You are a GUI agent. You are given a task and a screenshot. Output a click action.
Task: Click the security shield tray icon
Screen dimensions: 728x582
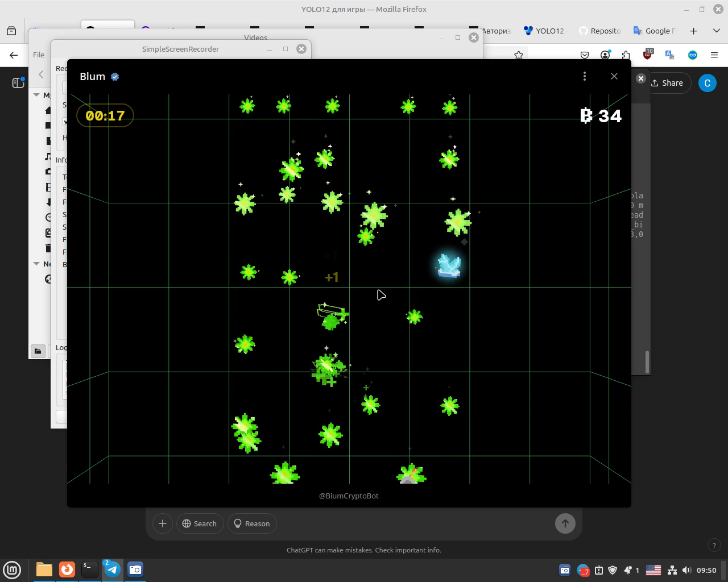point(613,570)
